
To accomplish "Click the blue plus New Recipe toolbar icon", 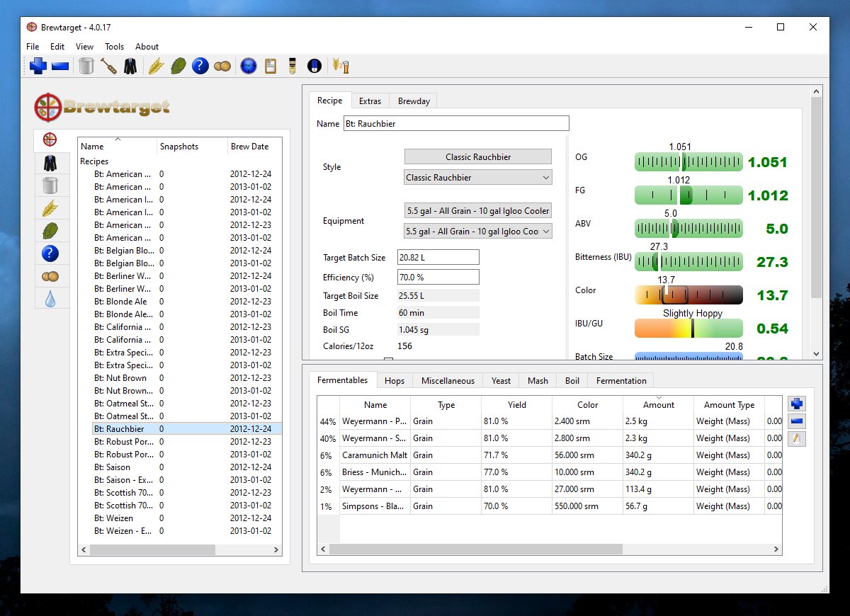I will coord(38,66).
